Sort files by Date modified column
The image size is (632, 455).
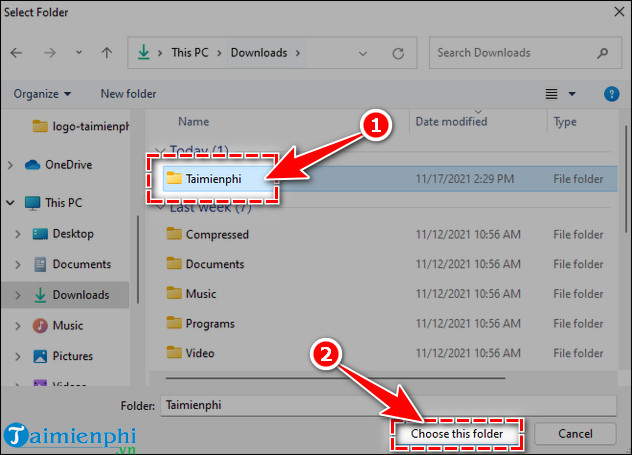point(452,122)
